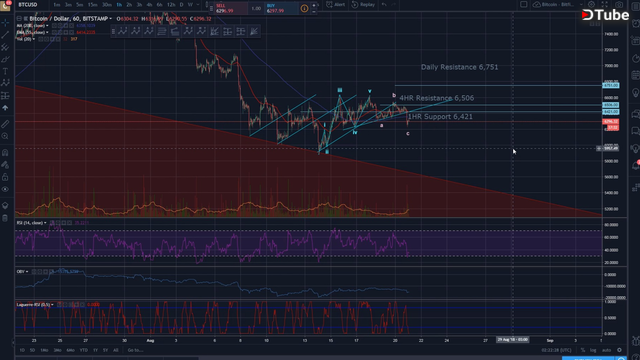The width and height of the screenshot is (640, 360).
Task: Select the text annotation tool
Action: (5, 71)
